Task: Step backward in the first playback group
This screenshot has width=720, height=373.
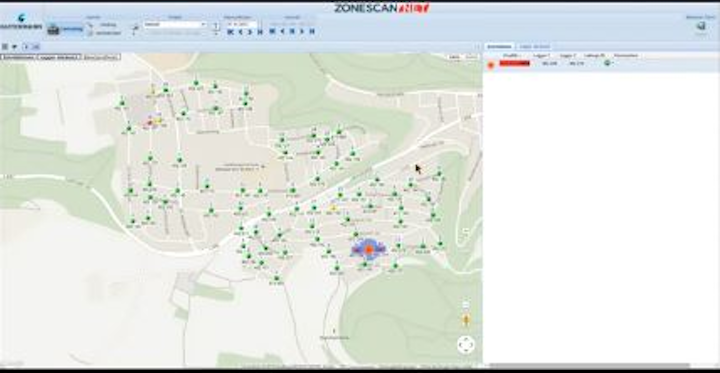Action: point(241,32)
